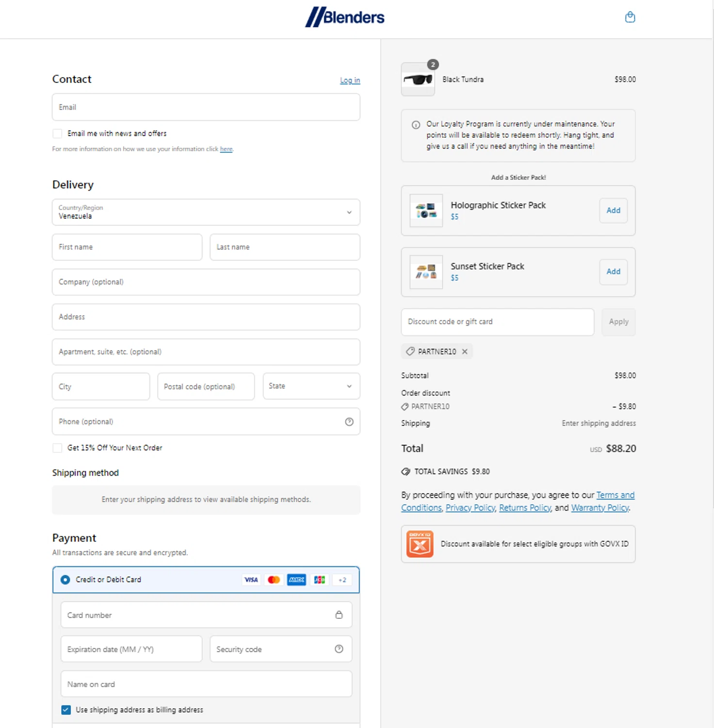714x728 pixels.
Task: Click the card number lock icon
Action: tap(339, 615)
